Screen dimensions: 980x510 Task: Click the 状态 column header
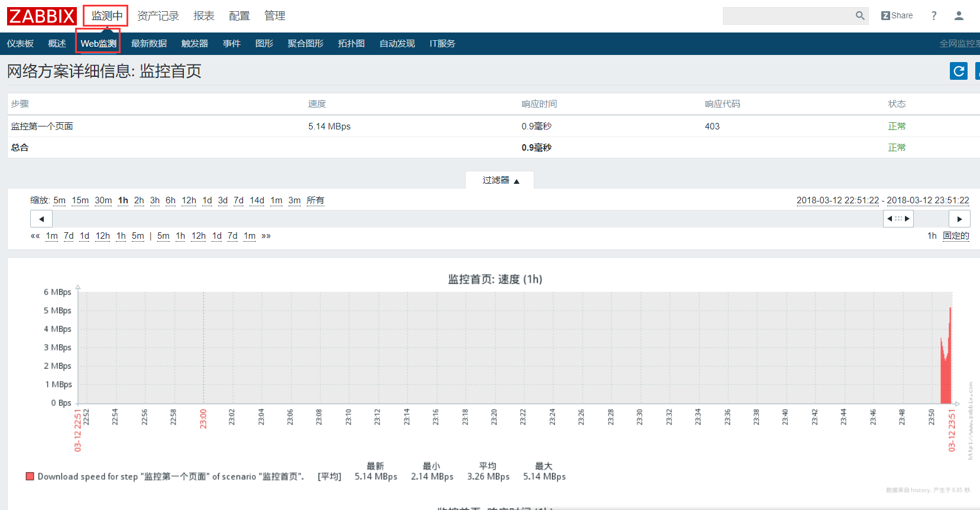(897, 104)
